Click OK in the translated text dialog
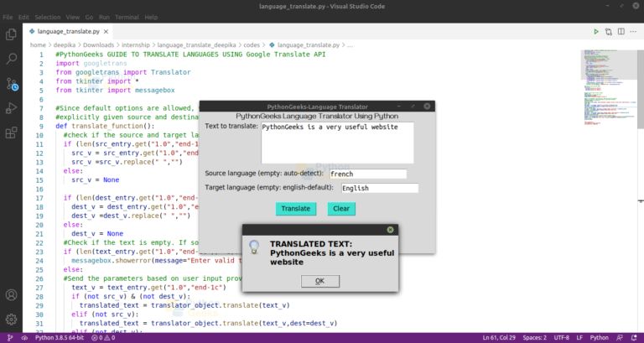644x343 pixels. point(320,281)
